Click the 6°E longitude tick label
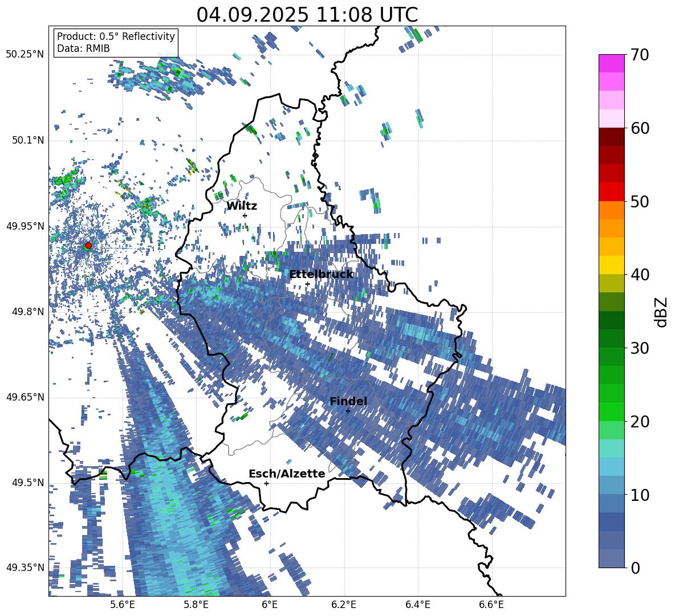 tap(270, 605)
